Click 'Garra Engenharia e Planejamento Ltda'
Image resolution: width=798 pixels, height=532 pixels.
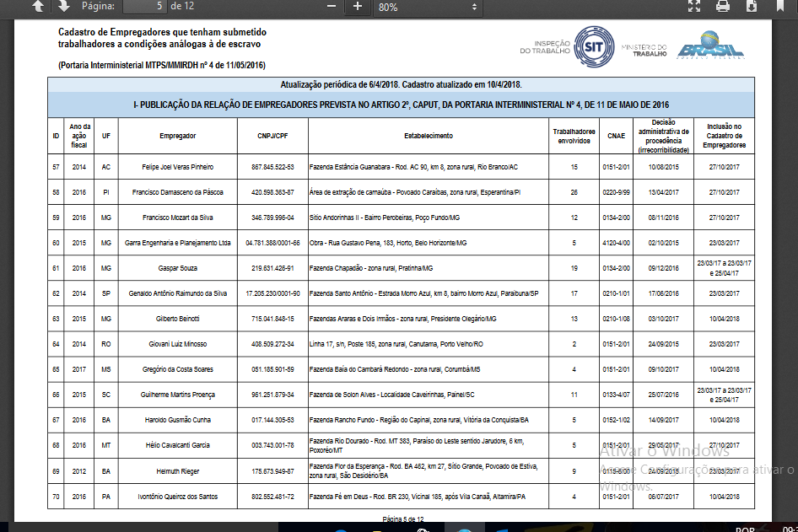(178, 243)
